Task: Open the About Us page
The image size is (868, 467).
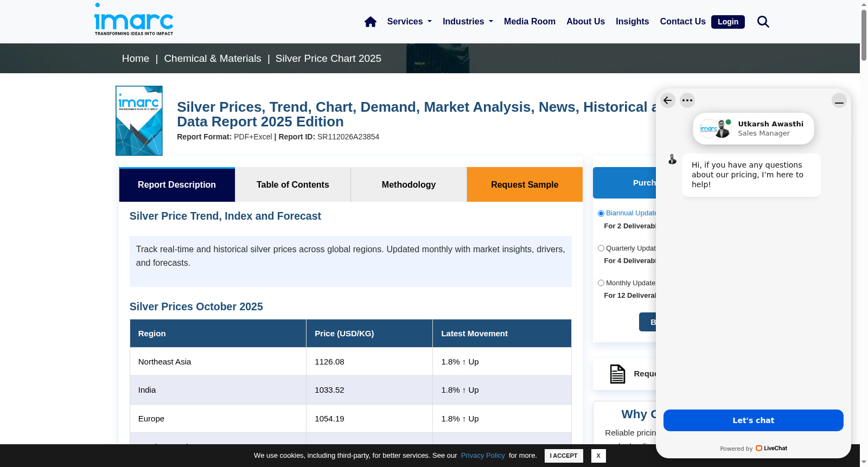Action: click(585, 22)
